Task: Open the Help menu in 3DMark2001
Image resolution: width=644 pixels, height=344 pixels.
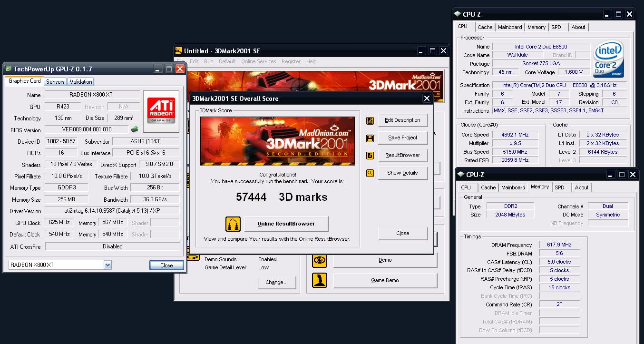Action: [312, 61]
